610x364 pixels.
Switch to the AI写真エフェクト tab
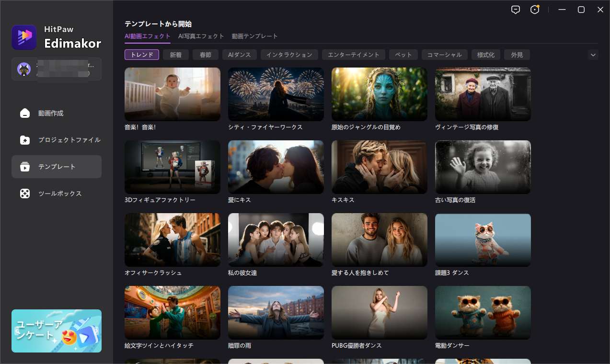[201, 36]
